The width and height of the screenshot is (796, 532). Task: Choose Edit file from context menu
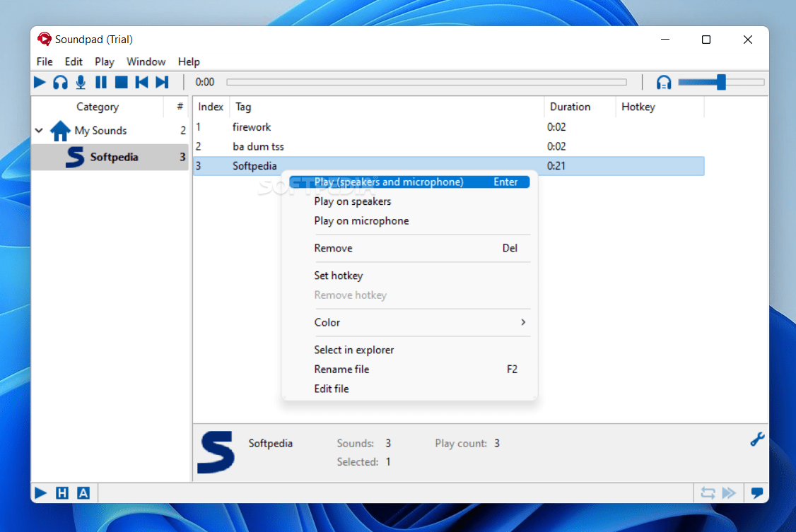click(x=410, y=389)
